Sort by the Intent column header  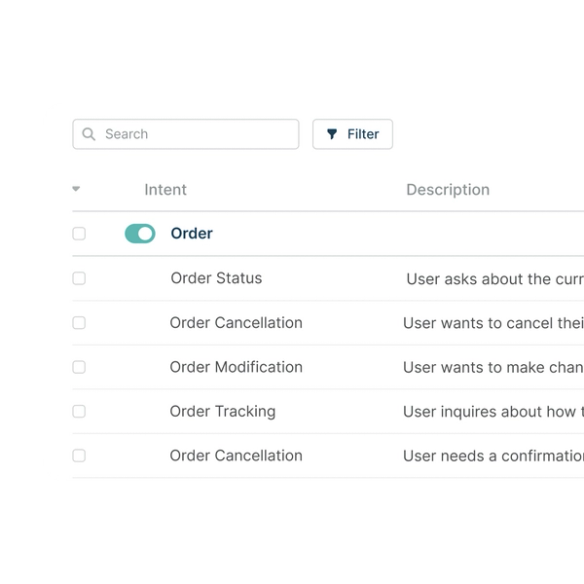[x=165, y=190]
